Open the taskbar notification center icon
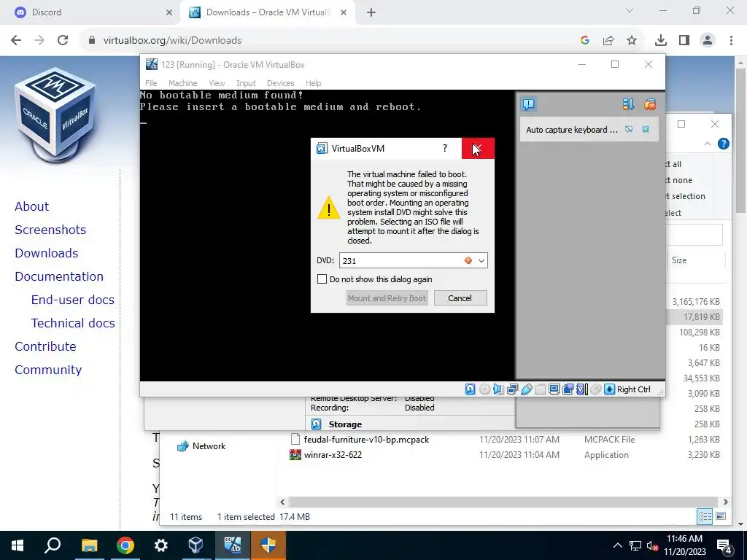This screenshot has height=560, width=747. 724,545
